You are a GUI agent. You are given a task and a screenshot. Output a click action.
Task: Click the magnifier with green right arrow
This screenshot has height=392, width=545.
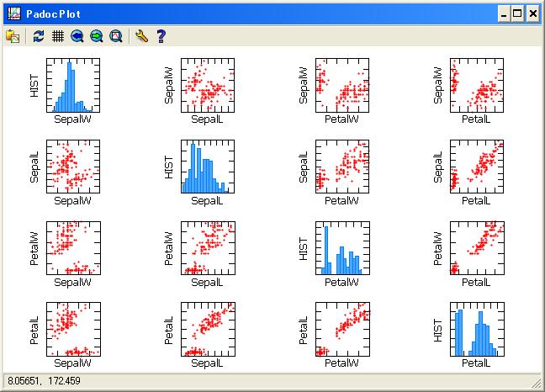[97, 36]
